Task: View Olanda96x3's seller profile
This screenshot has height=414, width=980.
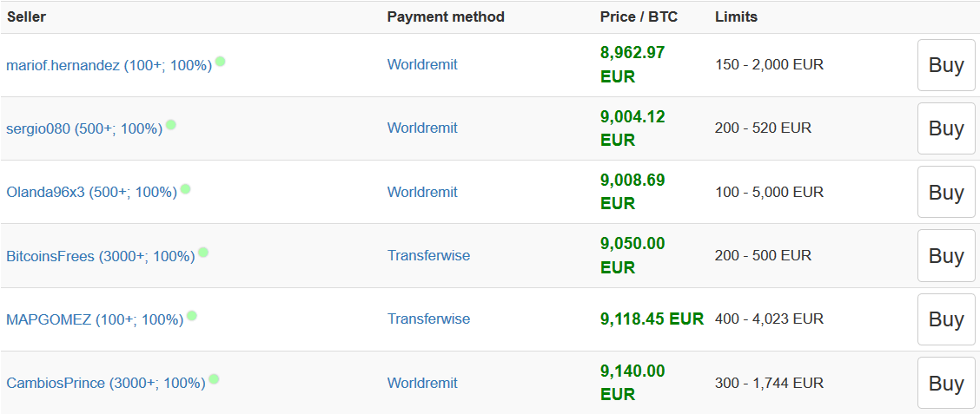Action: click(91, 192)
